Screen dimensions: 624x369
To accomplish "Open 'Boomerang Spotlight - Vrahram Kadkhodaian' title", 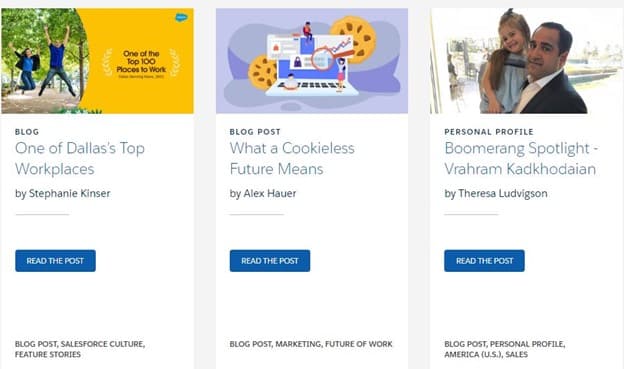I will [x=521, y=158].
